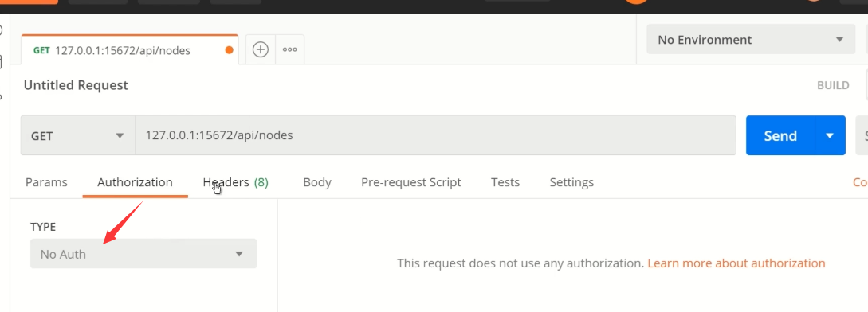This screenshot has height=312, width=868.
Task: Open the No Auth type dropdown
Action: 143,254
